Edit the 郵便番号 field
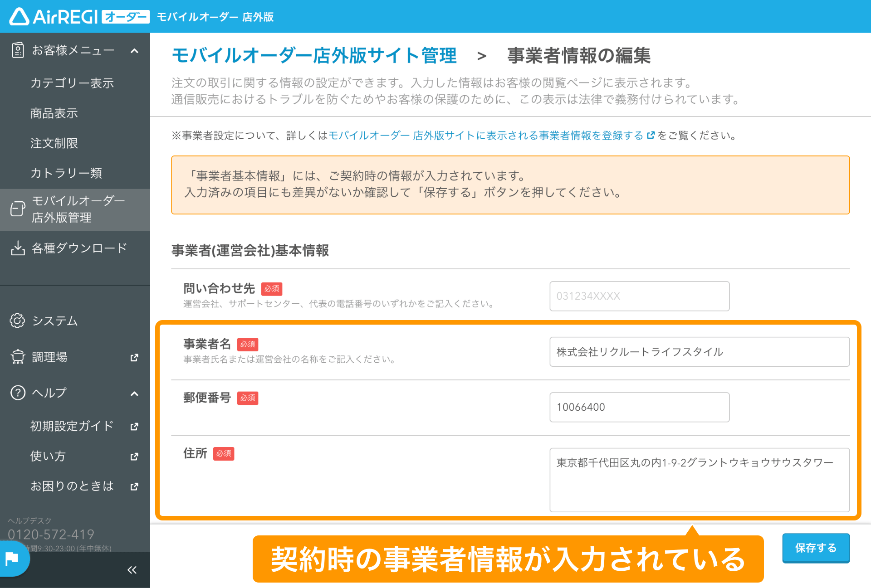This screenshot has width=871, height=588. point(640,407)
